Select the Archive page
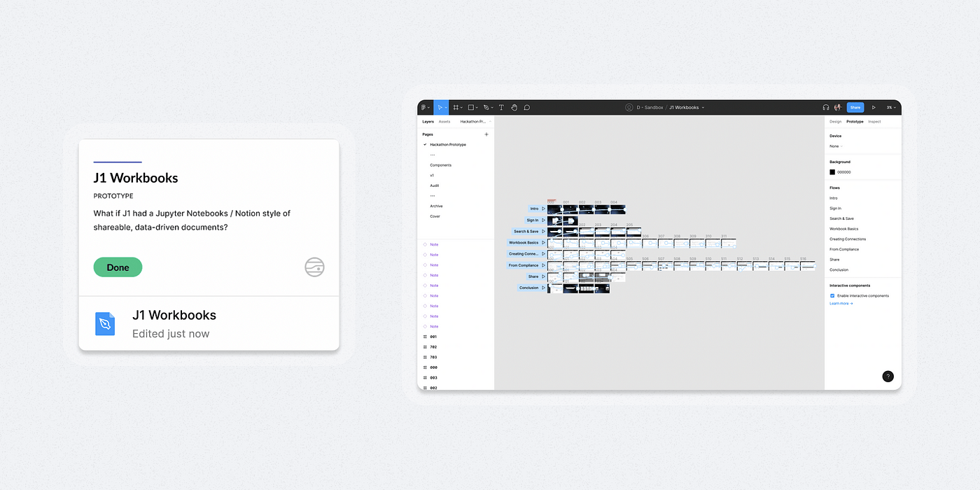This screenshot has width=980, height=490. tap(436, 206)
